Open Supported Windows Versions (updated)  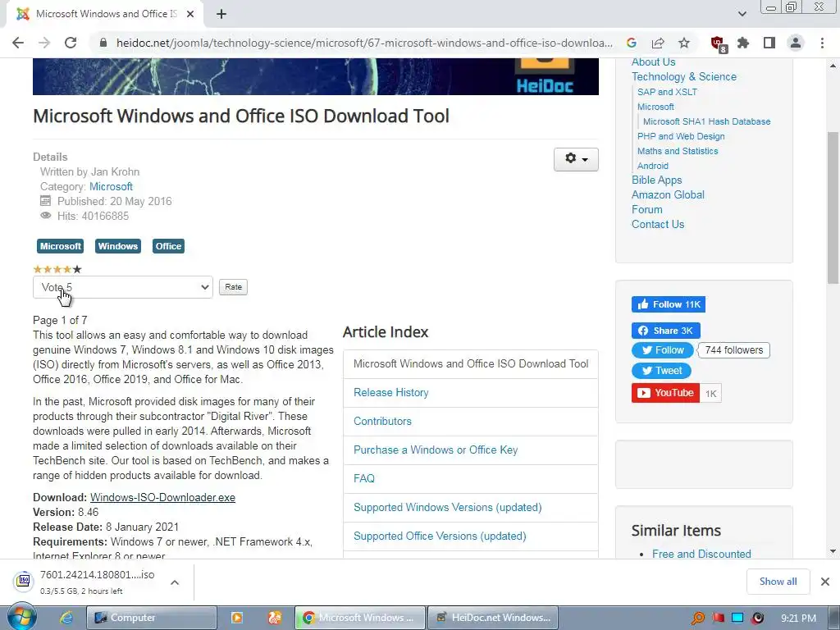coord(447,507)
